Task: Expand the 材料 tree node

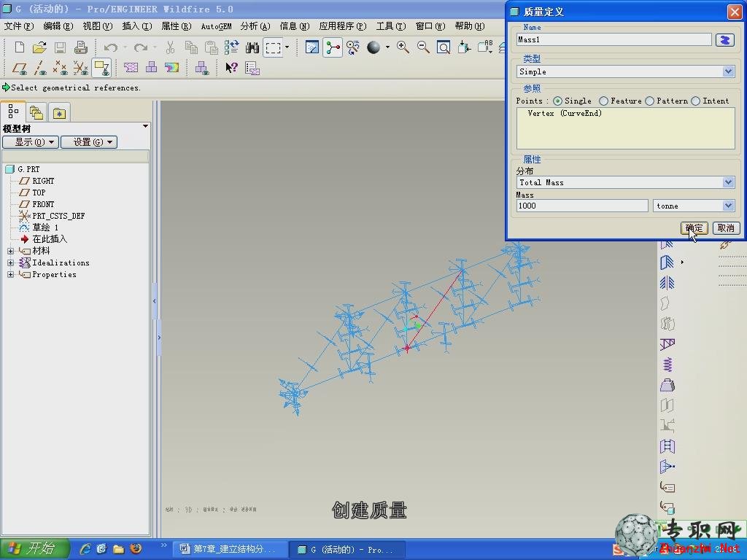Action: click(x=10, y=251)
